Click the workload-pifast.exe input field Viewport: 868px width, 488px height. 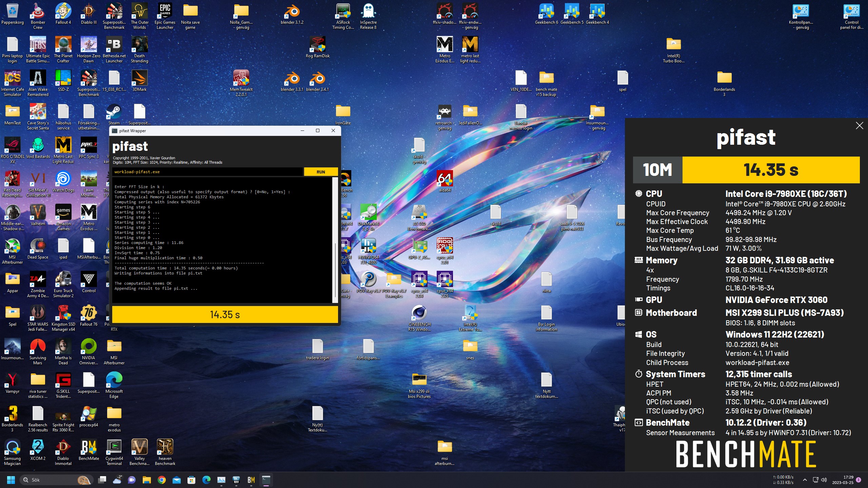click(207, 172)
